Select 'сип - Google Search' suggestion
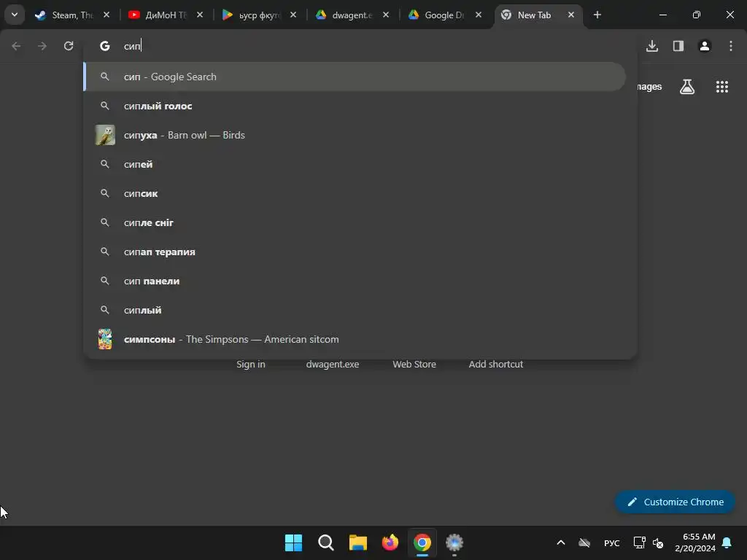Screen dimensions: 747x560 click(x=355, y=77)
